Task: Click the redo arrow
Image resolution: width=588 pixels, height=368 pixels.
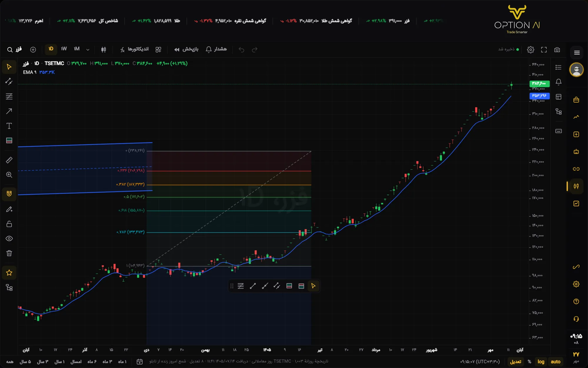Action: click(x=255, y=49)
